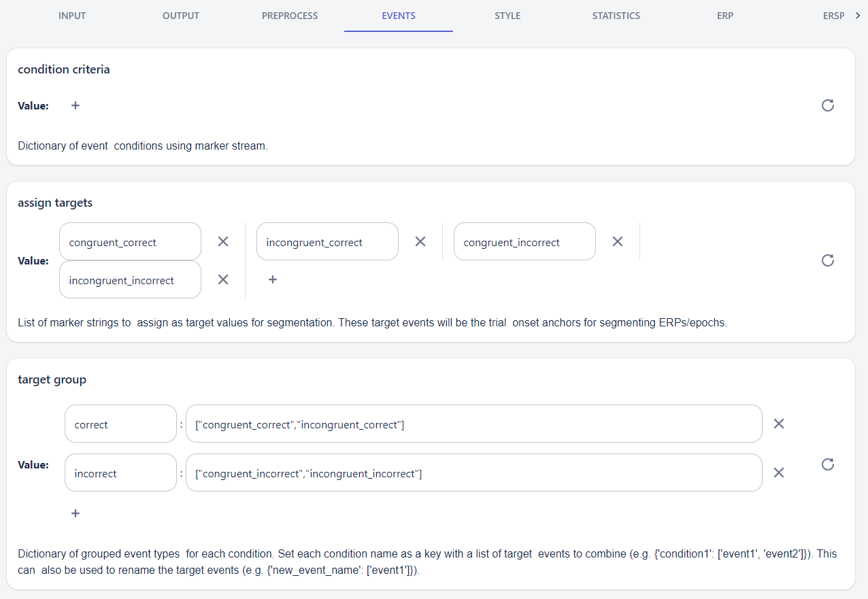
Task: Edit the value list for 'correct' group
Action: [x=474, y=424]
